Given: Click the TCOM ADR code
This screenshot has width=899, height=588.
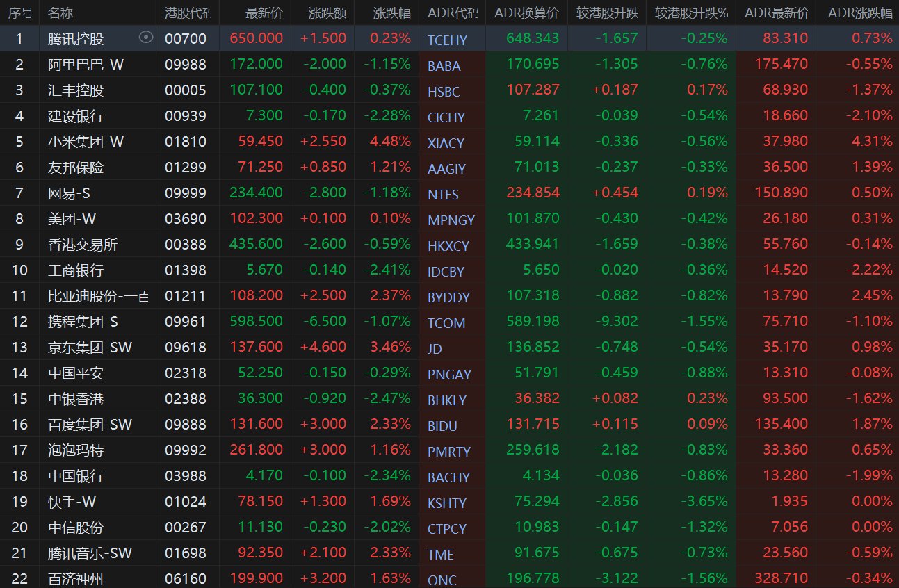Looking at the screenshot, I should [x=446, y=323].
